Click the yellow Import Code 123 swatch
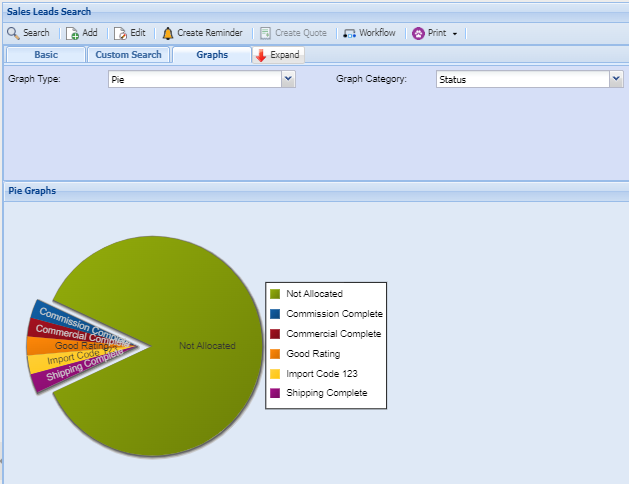The image size is (629, 484). tap(275, 374)
